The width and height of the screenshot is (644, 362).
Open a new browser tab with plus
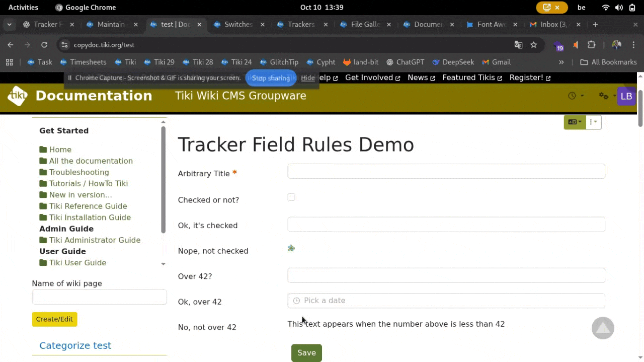[x=595, y=24]
